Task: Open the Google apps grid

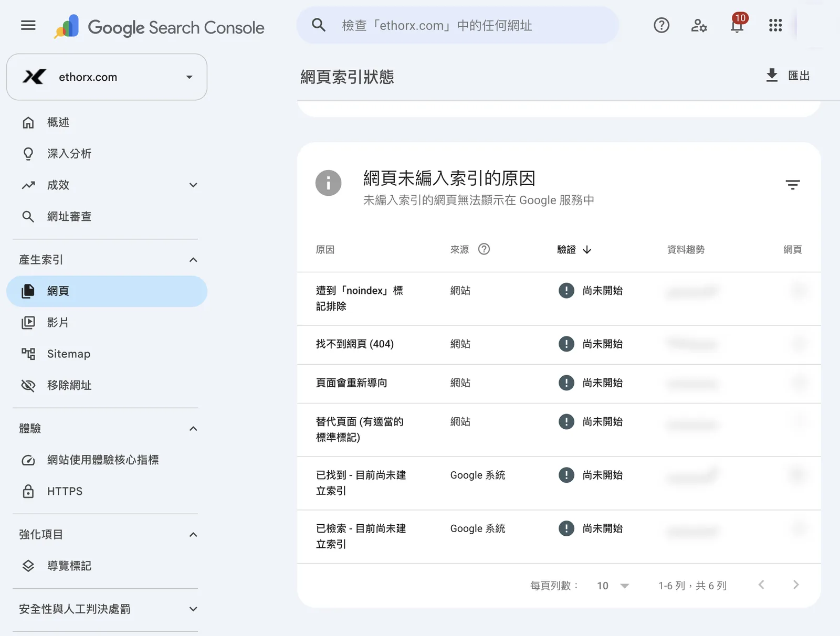Action: tap(775, 25)
